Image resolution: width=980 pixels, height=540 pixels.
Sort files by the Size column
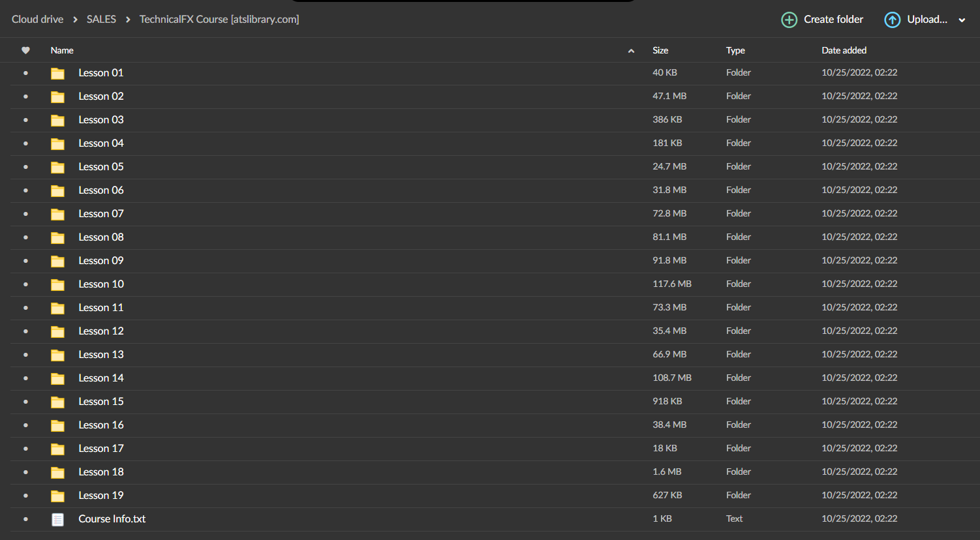coord(660,50)
